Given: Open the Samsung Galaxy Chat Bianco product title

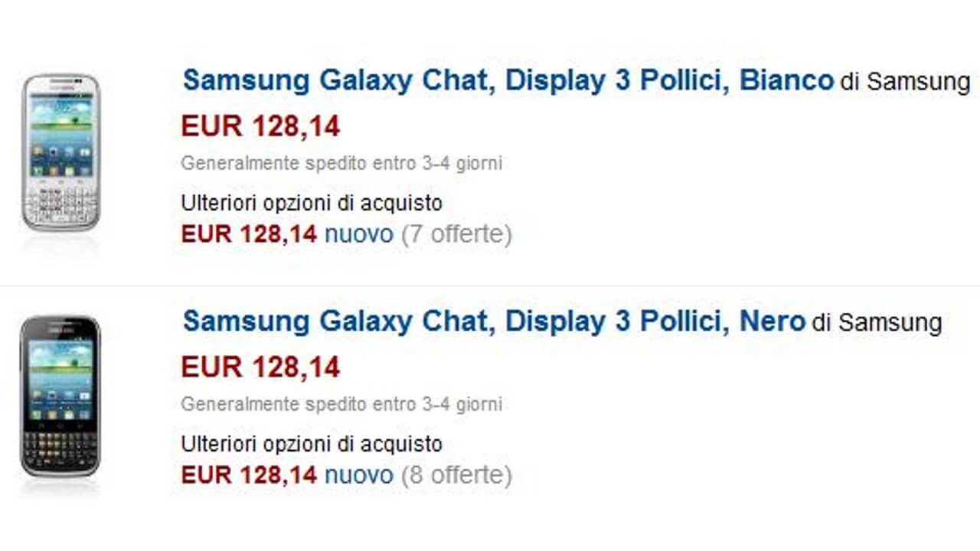Looking at the screenshot, I should coord(508,80).
